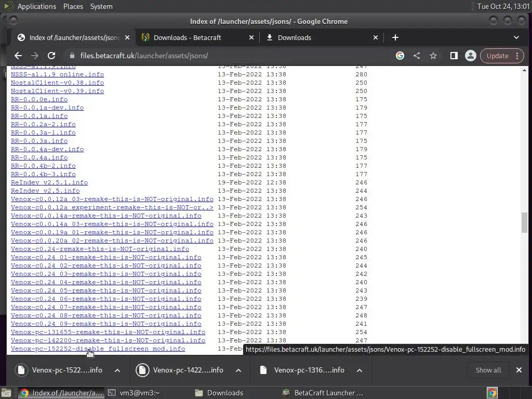This screenshot has width=532, height=399.
Task: Open RR-0.0.0e.info link
Action: coord(39,99)
